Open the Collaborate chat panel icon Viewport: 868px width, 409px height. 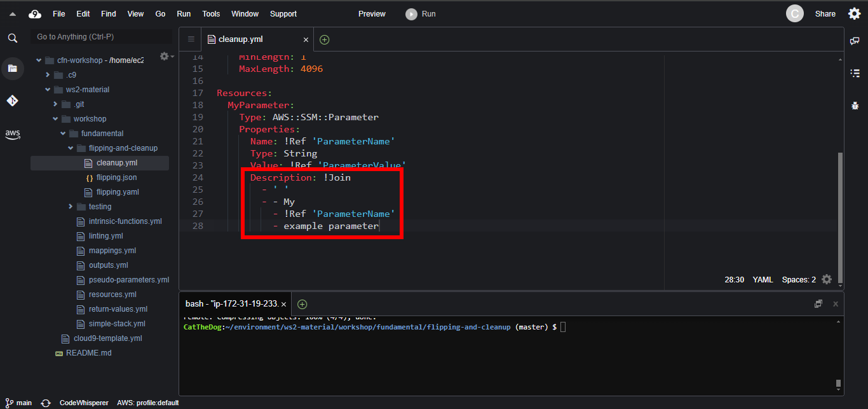(x=855, y=41)
